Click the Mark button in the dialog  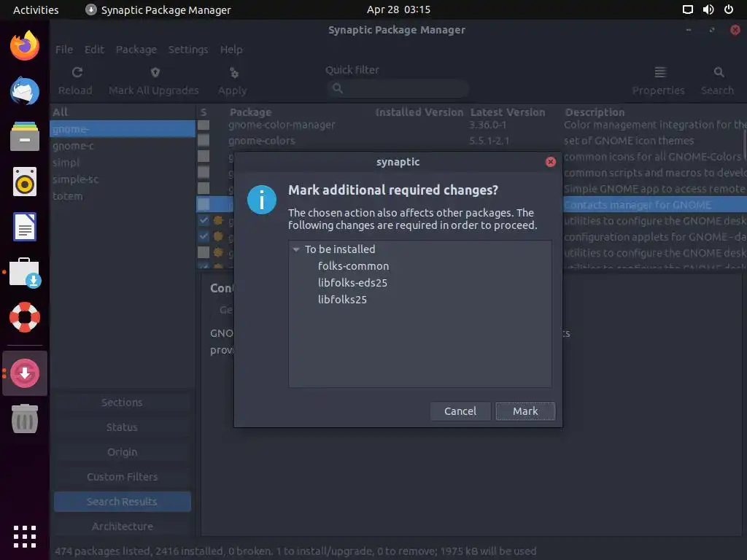tap(525, 411)
